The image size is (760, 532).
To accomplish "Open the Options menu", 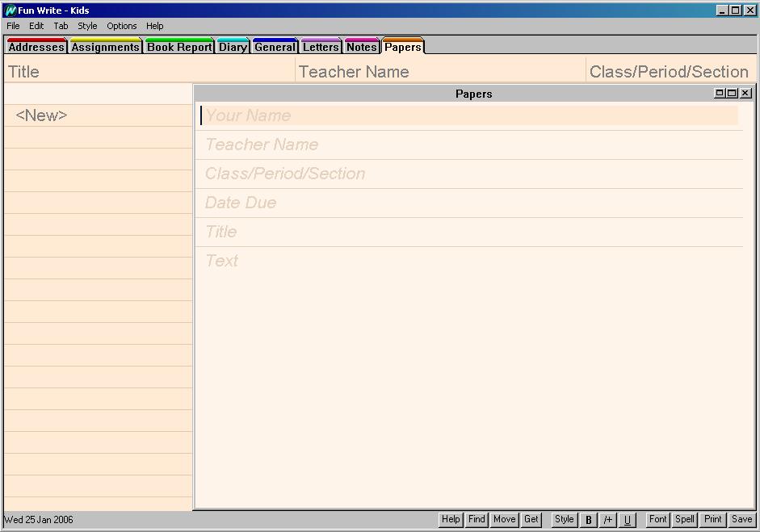I will tap(122, 26).
